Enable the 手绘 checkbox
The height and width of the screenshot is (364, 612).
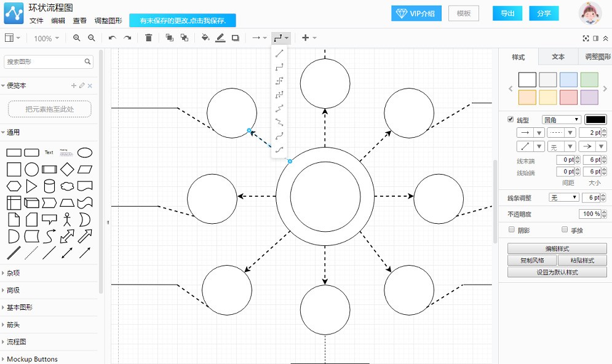point(565,229)
